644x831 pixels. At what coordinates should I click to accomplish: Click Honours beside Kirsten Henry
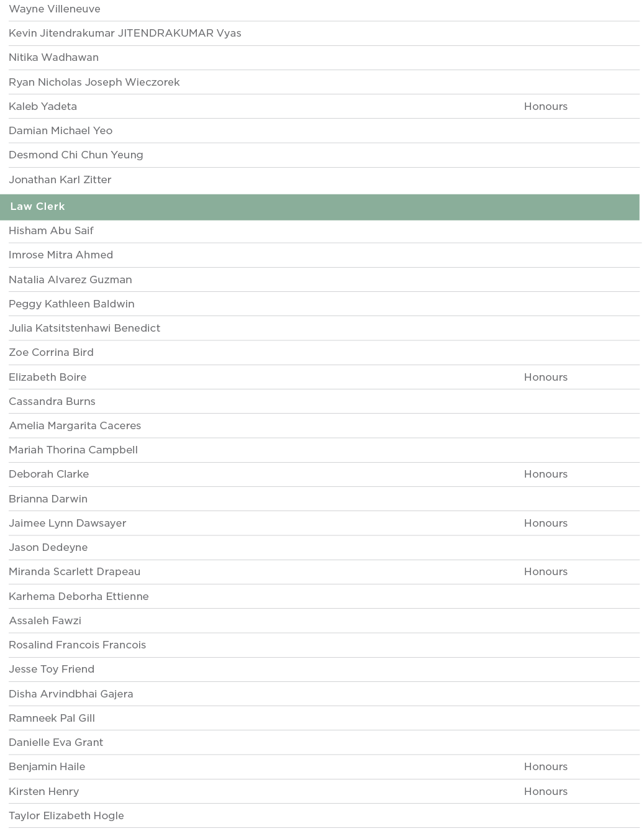[545, 792]
